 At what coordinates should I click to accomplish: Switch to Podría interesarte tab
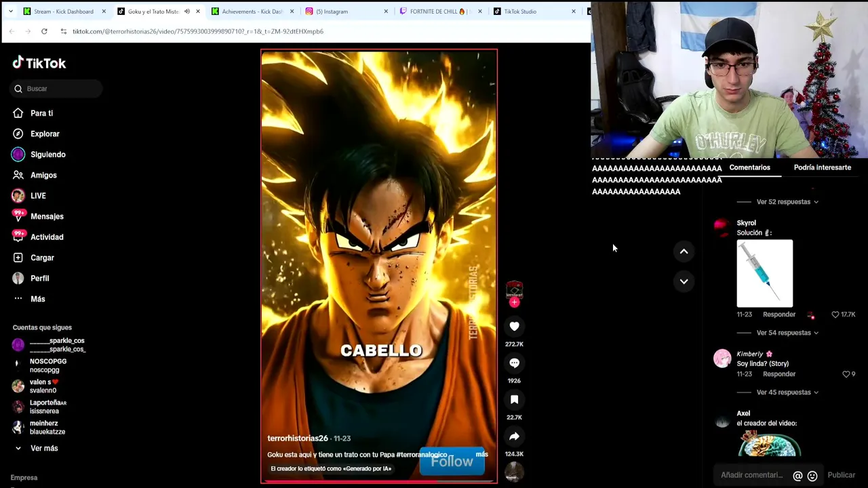(x=822, y=167)
